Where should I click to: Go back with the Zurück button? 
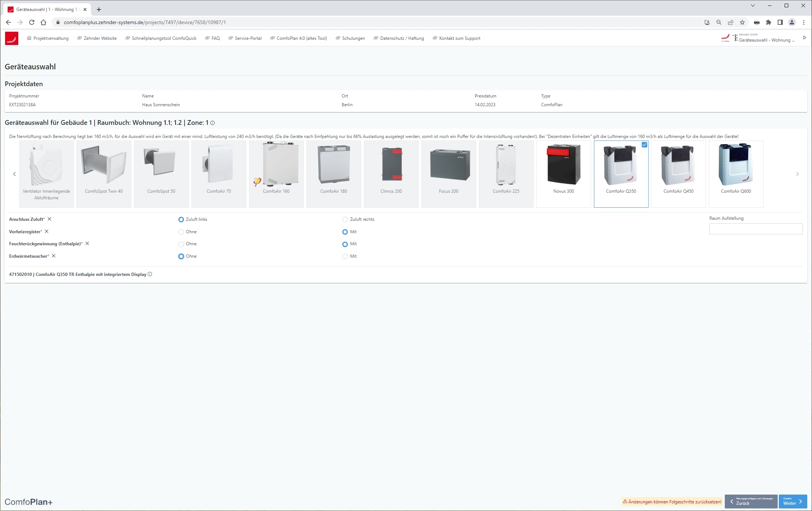coord(751,502)
